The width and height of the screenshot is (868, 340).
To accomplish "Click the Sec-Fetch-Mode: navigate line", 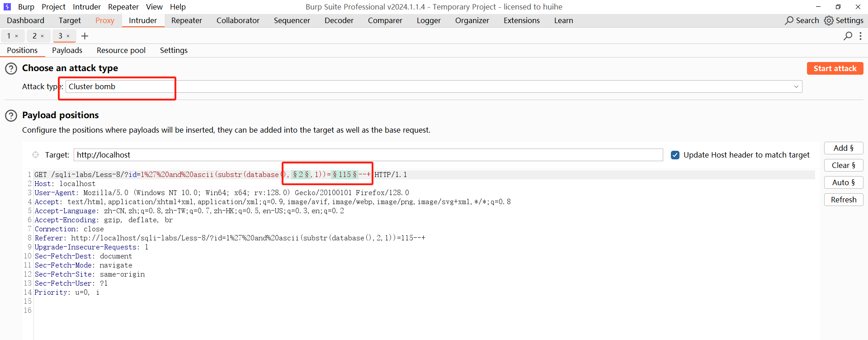I will [x=83, y=265].
